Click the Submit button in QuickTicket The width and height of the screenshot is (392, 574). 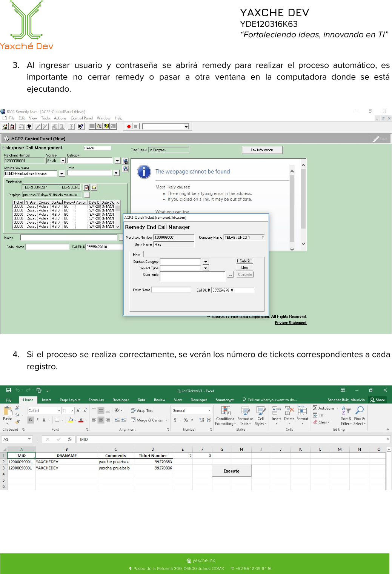pos(244,261)
